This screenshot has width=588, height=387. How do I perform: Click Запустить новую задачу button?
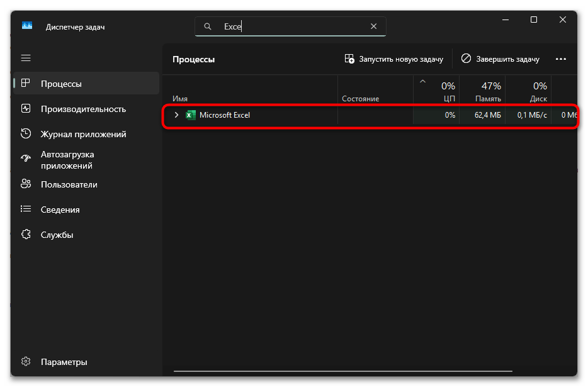pos(394,59)
